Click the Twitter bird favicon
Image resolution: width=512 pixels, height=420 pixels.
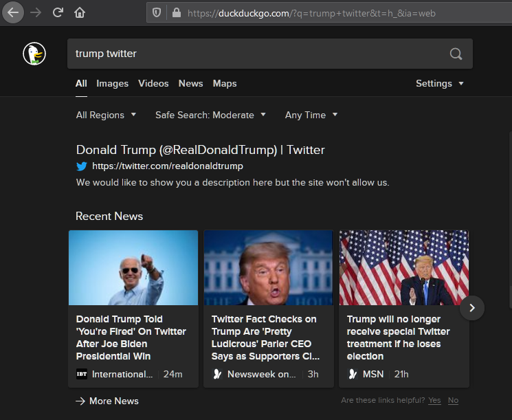pyautogui.click(x=82, y=166)
